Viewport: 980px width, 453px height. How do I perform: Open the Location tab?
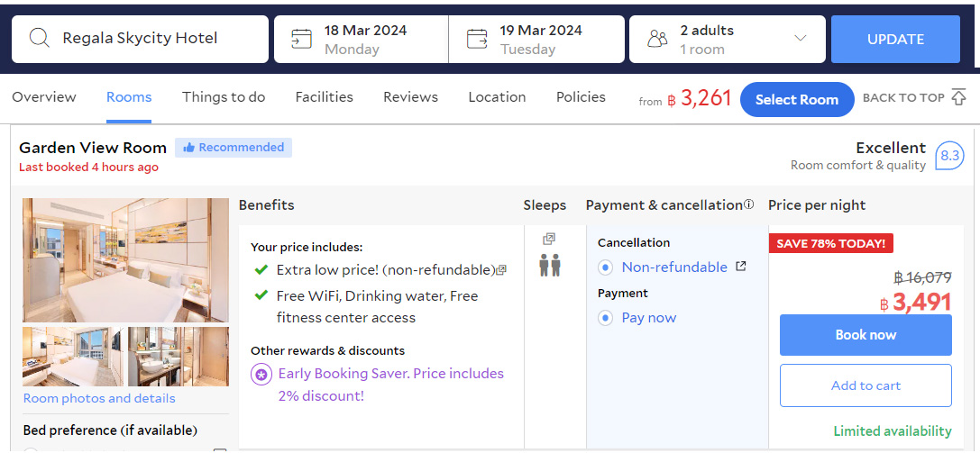pos(497,97)
